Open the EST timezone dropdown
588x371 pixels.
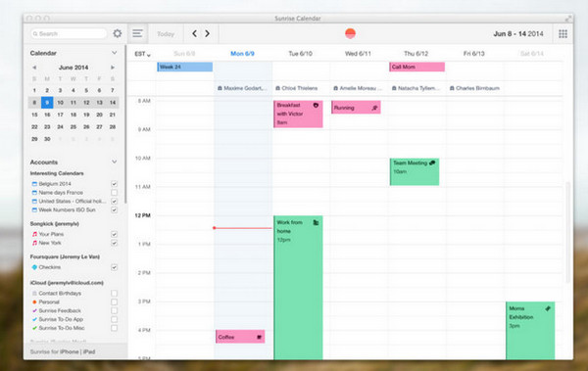(x=142, y=54)
